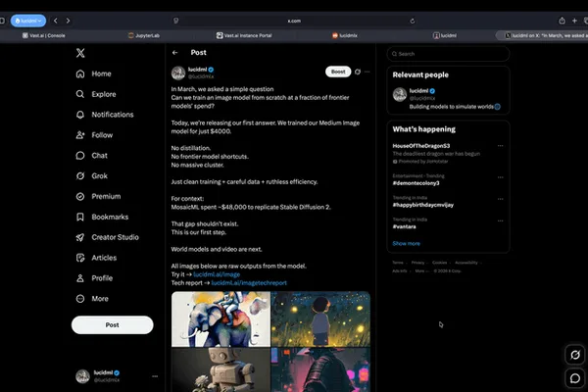
Task: Click the Premium checkmark icon
Action: click(x=80, y=197)
